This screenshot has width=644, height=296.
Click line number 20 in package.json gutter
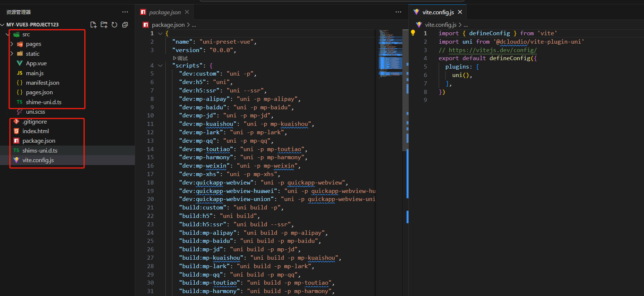click(x=150, y=199)
